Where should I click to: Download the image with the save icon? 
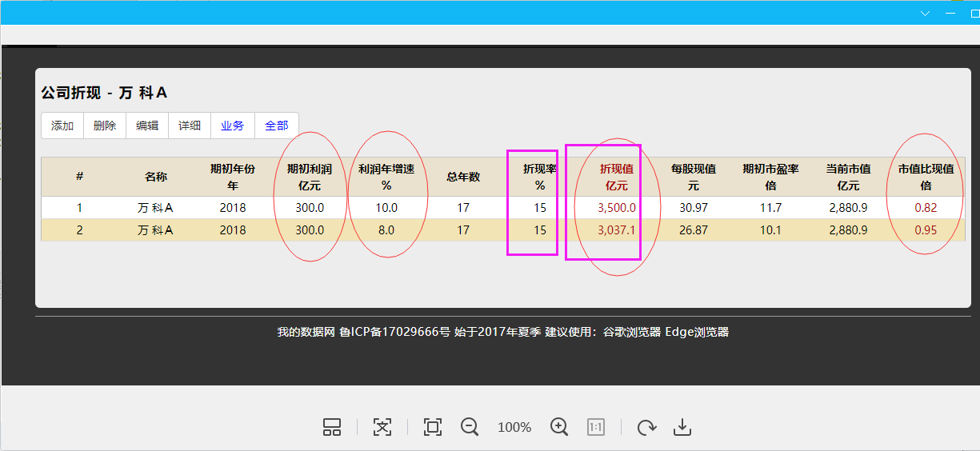(682, 427)
